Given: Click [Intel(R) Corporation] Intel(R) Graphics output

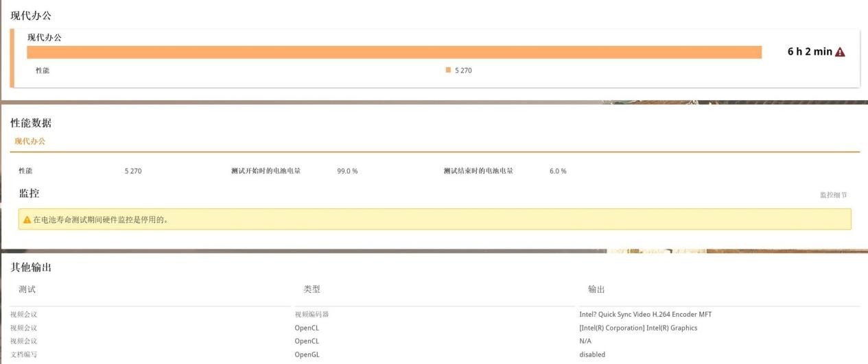Looking at the screenshot, I should tap(638, 328).
